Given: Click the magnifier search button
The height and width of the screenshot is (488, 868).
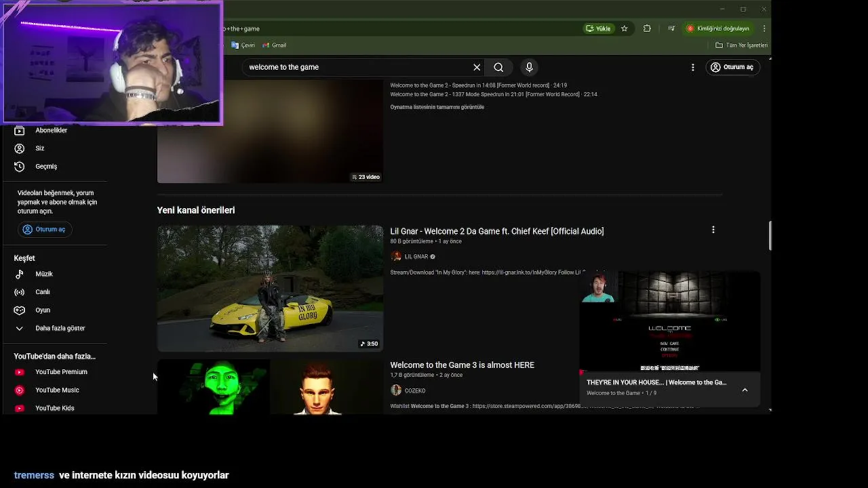Looking at the screenshot, I should coord(498,67).
